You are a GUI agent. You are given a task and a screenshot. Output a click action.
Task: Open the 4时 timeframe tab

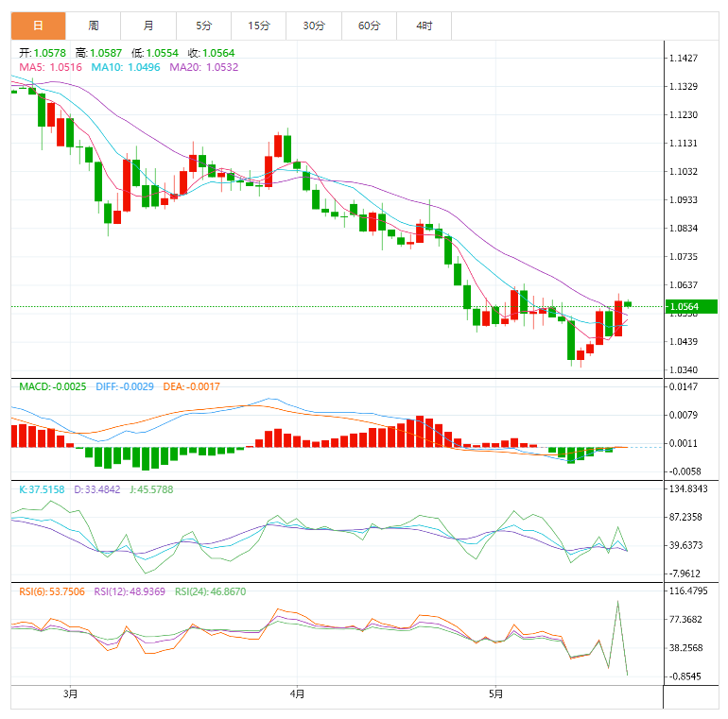[x=425, y=26]
